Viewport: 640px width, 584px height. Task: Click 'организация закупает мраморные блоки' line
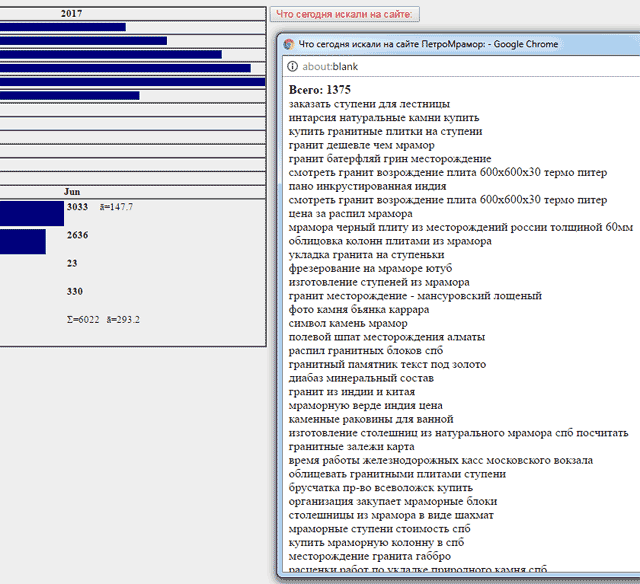click(x=393, y=502)
